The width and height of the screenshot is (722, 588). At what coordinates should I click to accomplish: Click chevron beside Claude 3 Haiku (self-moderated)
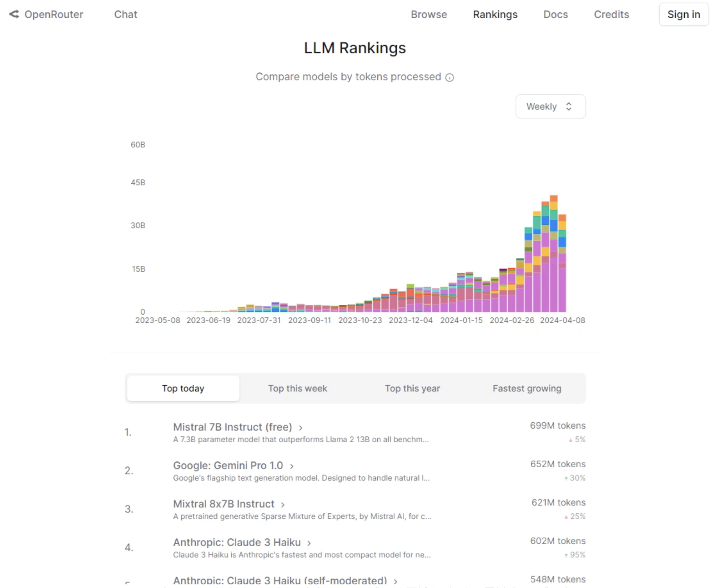[x=395, y=581]
